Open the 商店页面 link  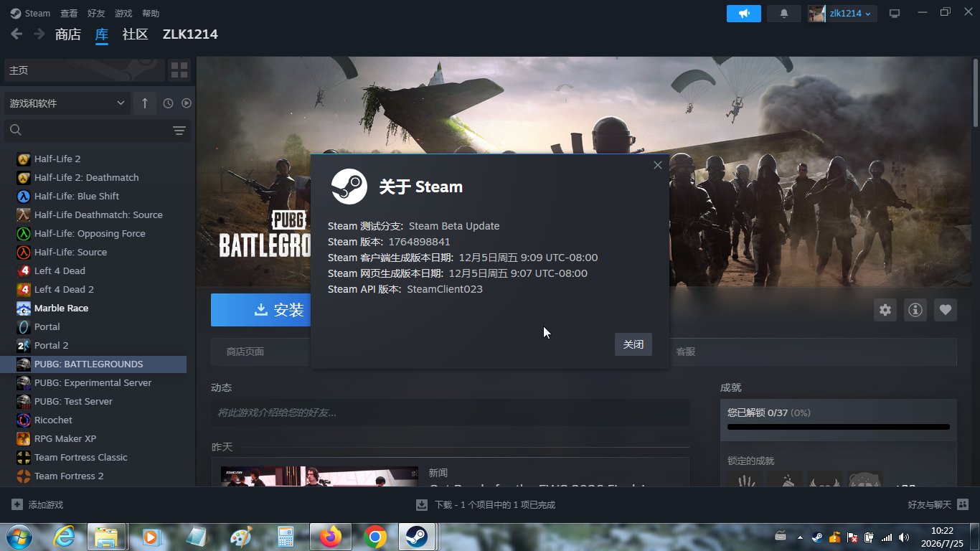[245, 352]
